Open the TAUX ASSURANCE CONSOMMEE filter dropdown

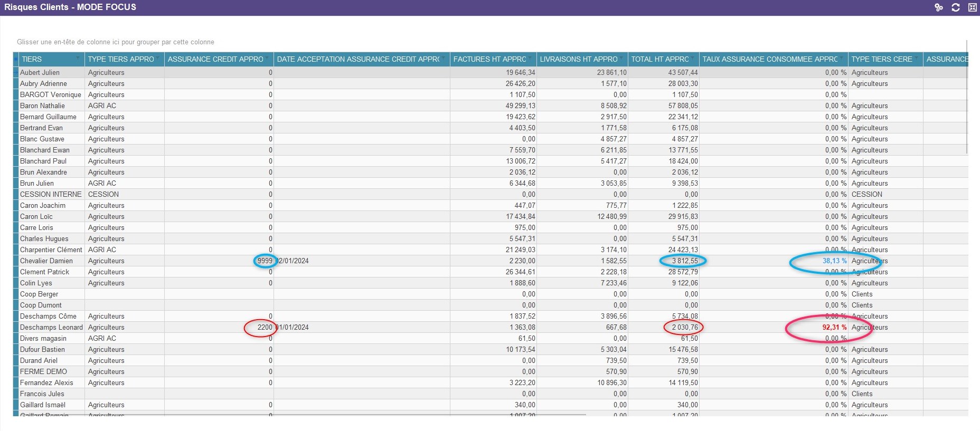pyautogui.click(x=842, y=58)
